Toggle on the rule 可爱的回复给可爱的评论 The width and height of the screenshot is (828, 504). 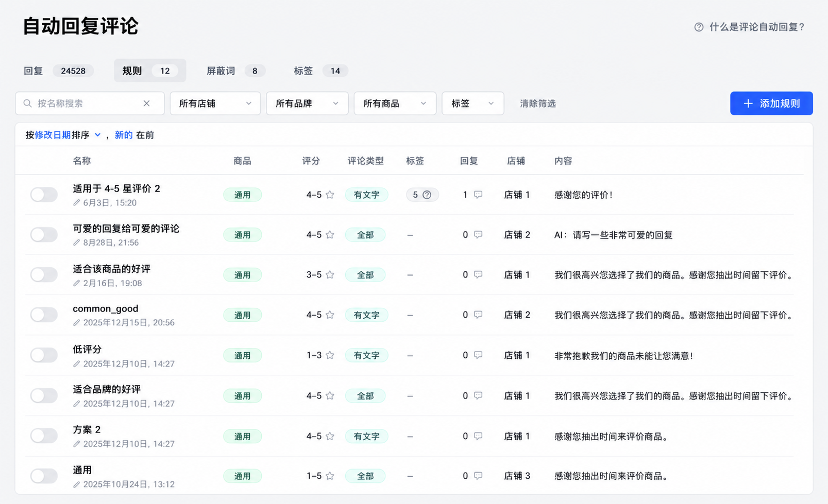(x=44, y=235)
